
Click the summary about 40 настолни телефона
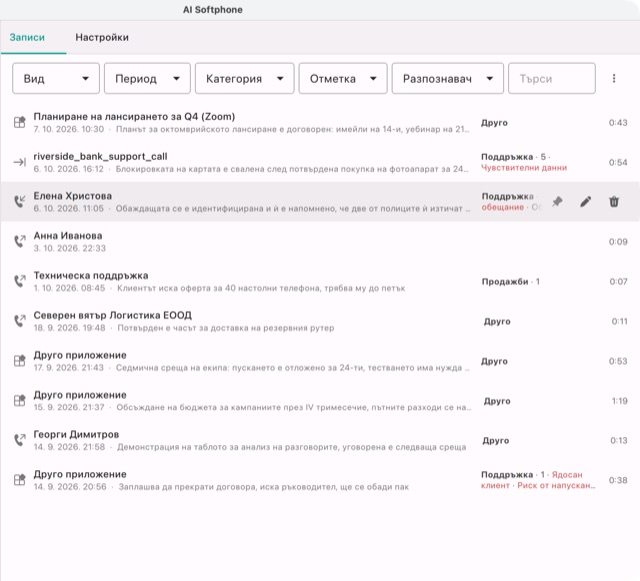261,288
